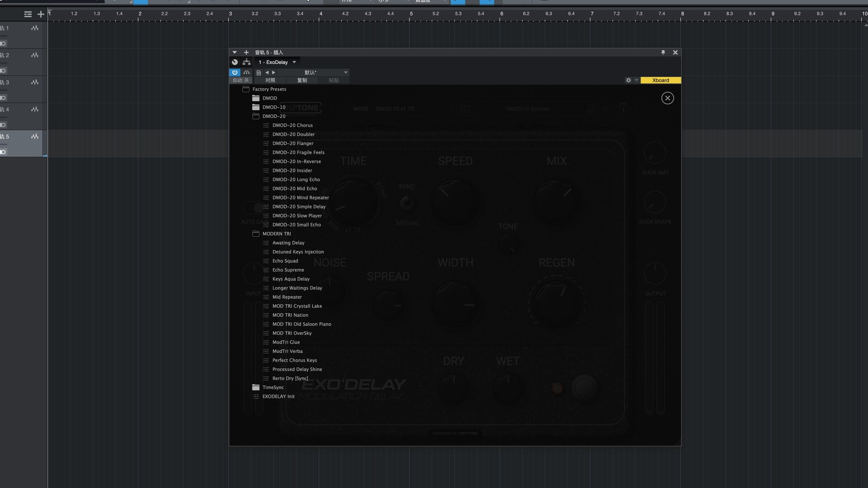Toggle the ExoDelay plugin power button

point(235,72)
